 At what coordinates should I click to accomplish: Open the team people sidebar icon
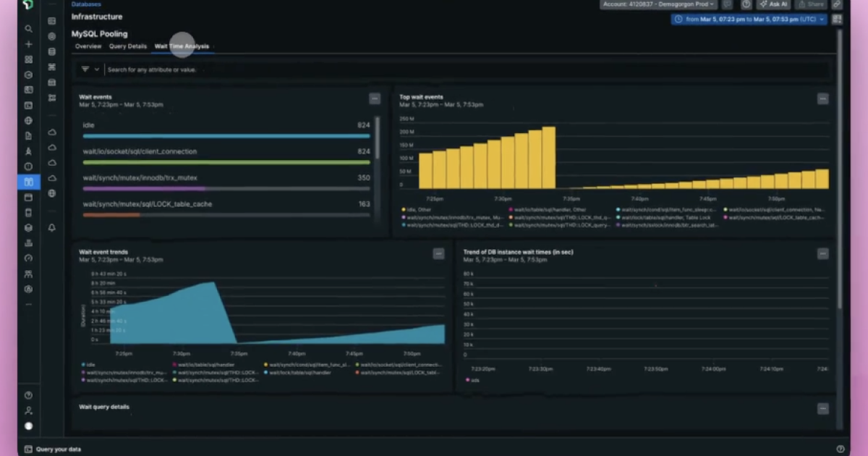click(x=29, y=274)
